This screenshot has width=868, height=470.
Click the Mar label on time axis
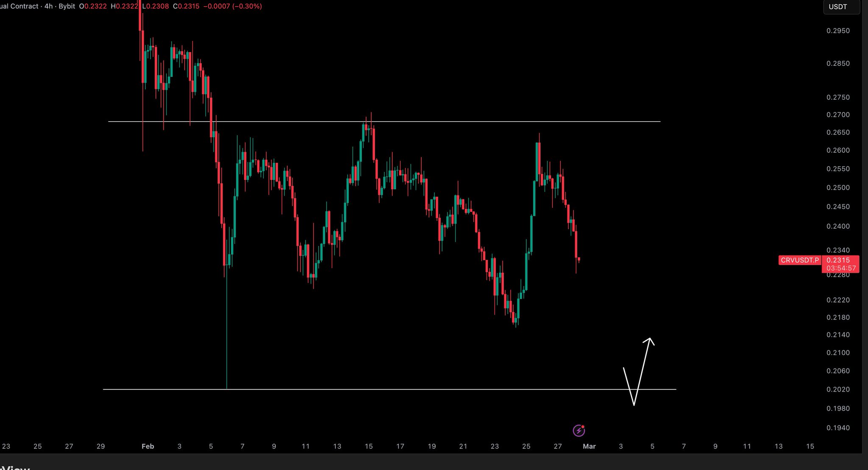[x=589, y=446]
